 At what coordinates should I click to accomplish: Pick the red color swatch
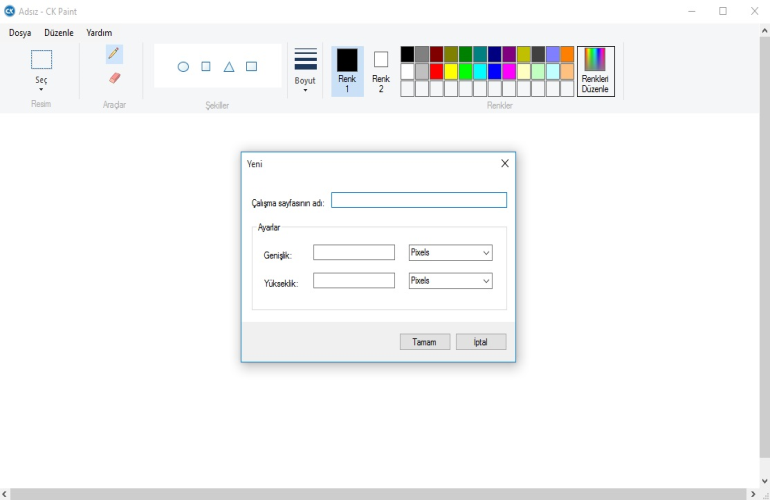click(x=436, y=72)
